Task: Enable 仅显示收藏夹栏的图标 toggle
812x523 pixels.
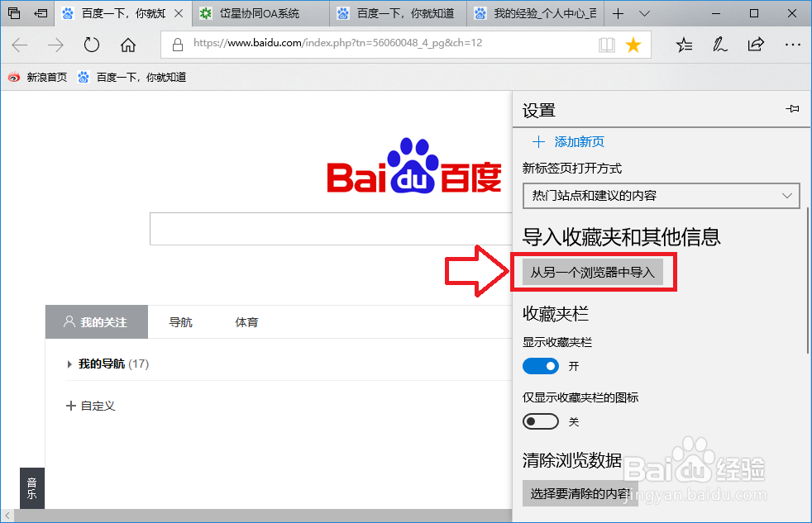Action: (x=541, y=421)
